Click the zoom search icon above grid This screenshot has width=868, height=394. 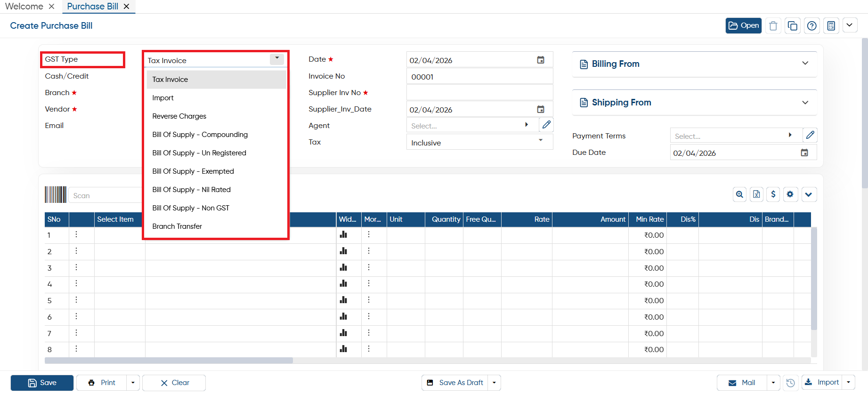(x=739, y=194)
